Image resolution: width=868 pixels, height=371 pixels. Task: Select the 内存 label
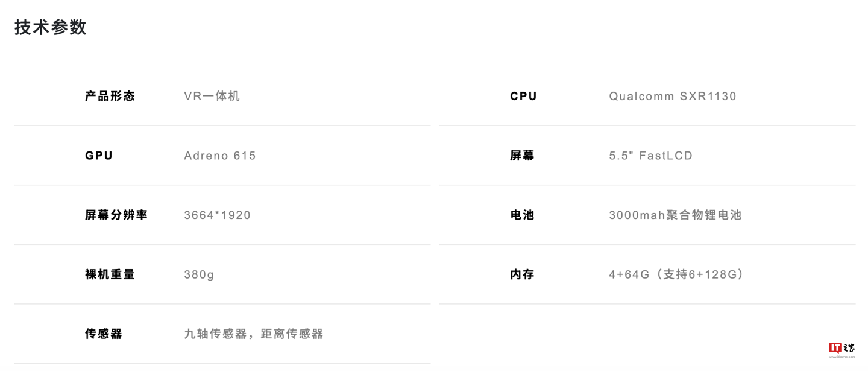tap(522, 274)
